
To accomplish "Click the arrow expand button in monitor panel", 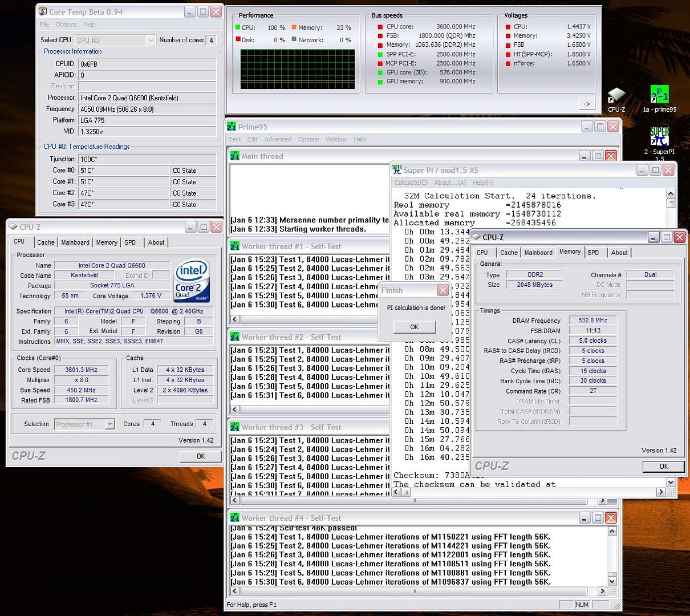I will tap(587, 103).
